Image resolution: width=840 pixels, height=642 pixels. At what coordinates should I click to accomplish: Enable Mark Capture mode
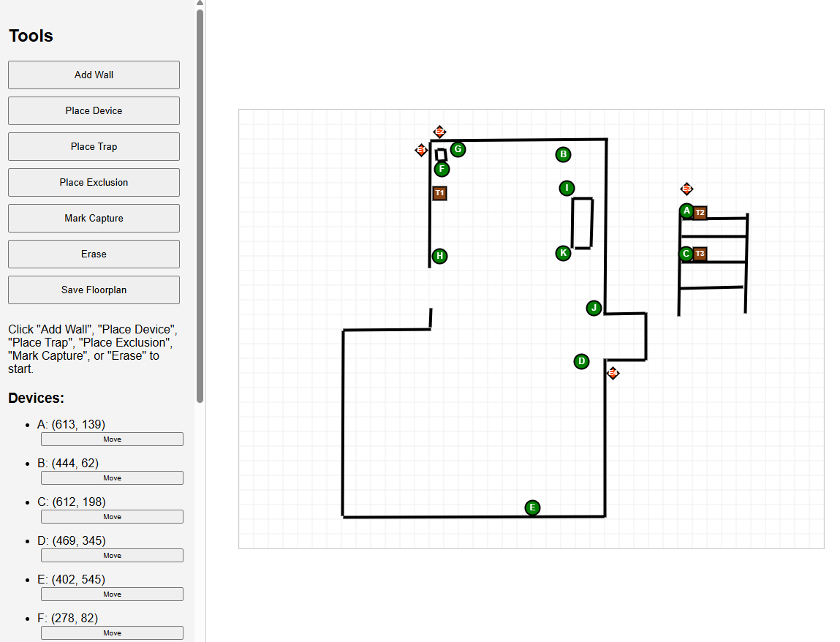[94, 218]
